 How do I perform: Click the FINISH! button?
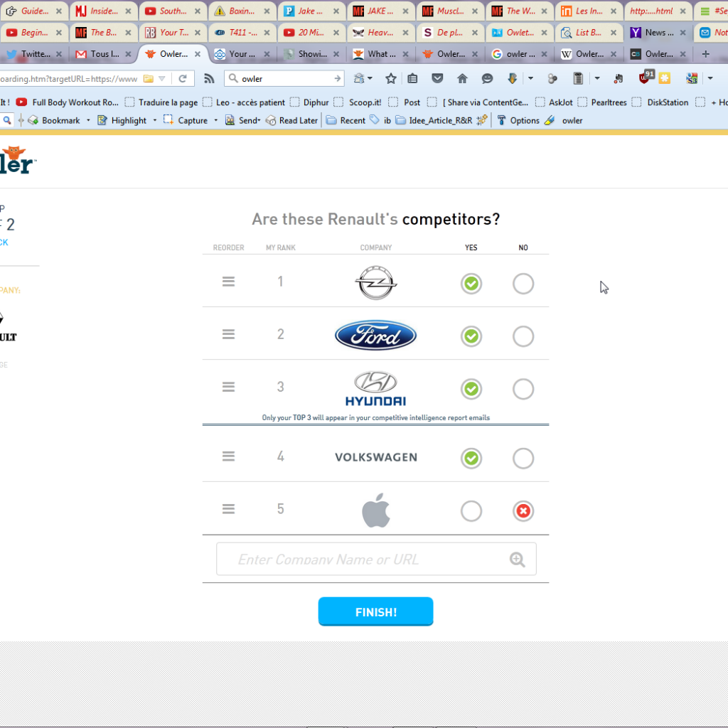[x=375, y=611]
